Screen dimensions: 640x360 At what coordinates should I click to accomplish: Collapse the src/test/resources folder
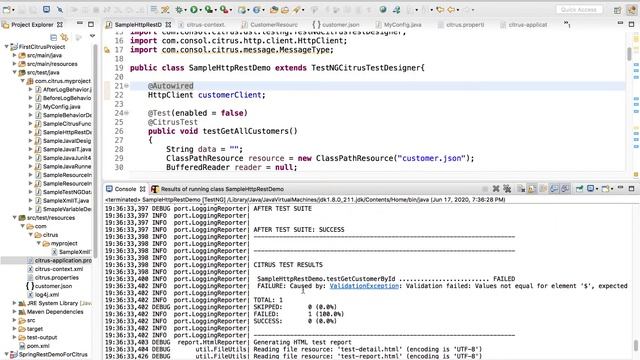(x=15, y=217)
